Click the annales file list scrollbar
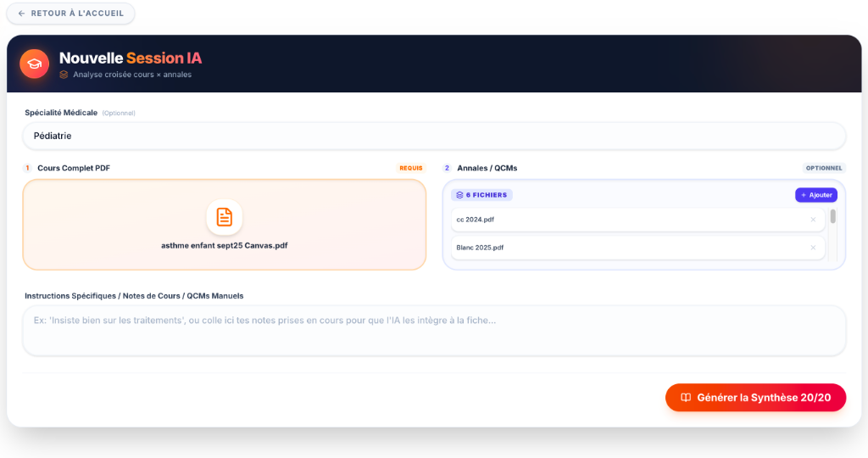 click(833, 216)
